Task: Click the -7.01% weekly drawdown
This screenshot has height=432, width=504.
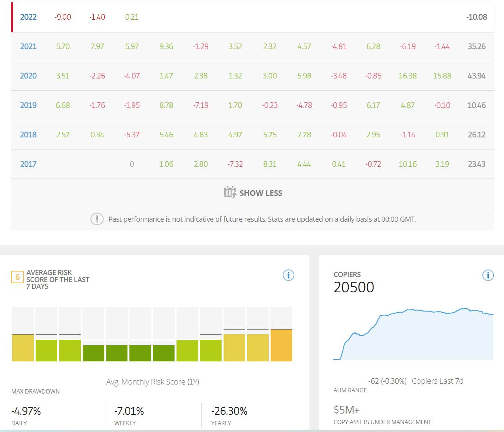Action: 129,411
